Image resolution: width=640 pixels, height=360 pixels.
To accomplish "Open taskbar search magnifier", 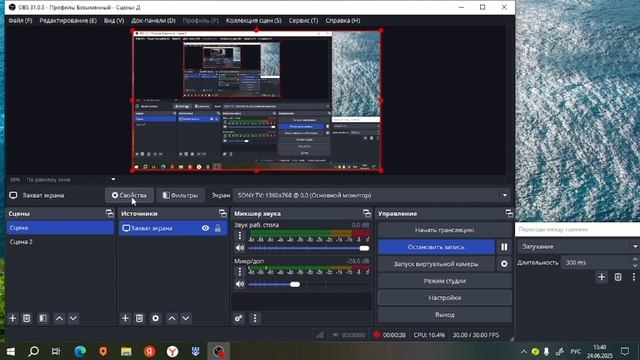I will [x=33, y=351].
